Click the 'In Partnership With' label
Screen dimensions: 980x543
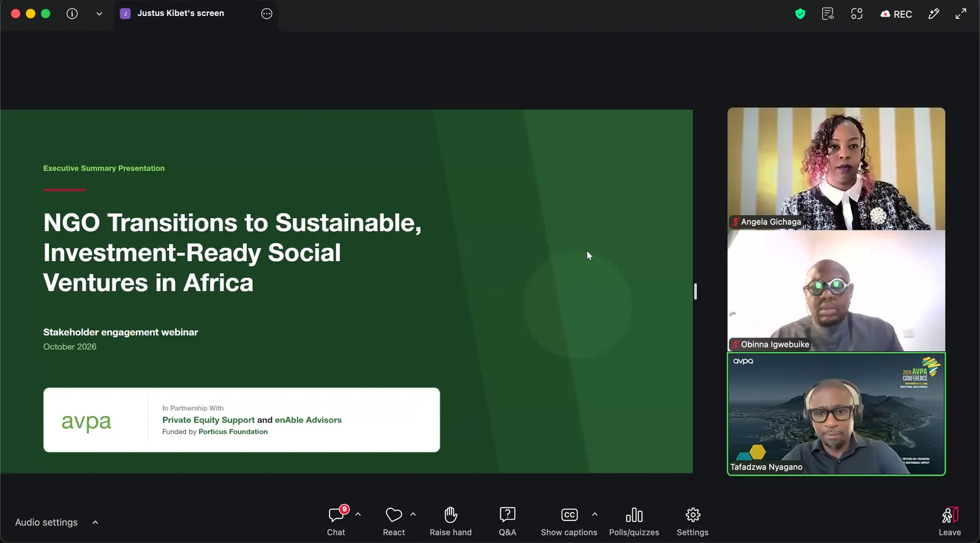pos(193,408)
